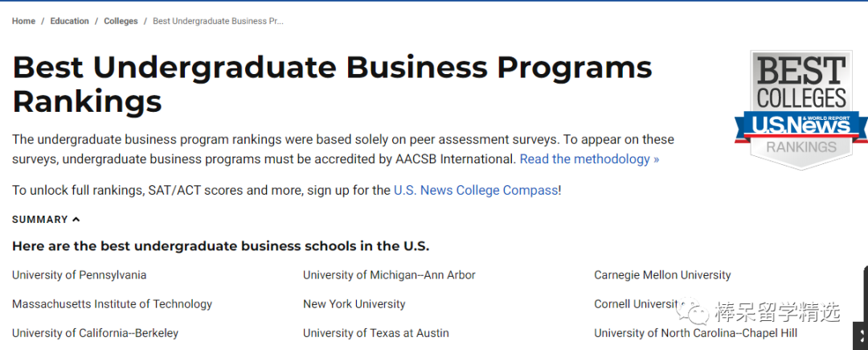Navigate to Colleges breadcrumb
This screenshot has width=868, height=350.
click(121, 21)
